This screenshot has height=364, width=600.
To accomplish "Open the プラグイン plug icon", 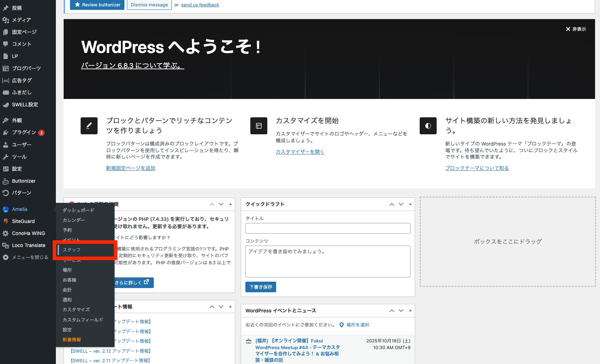I will (x=6, y=133).
